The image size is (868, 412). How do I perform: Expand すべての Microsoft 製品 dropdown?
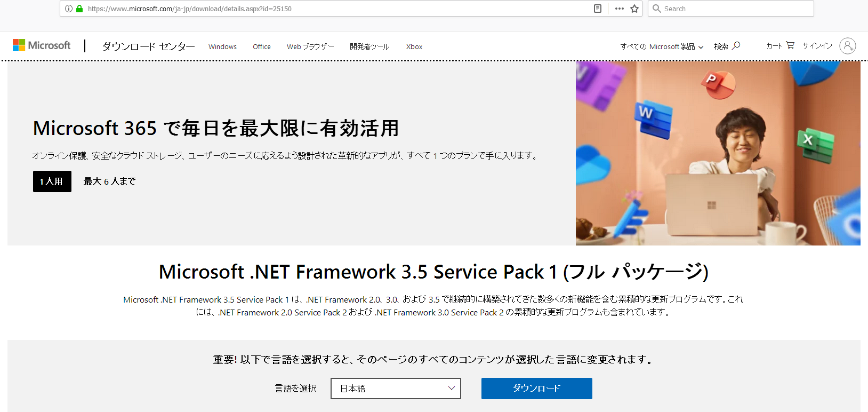662,46
